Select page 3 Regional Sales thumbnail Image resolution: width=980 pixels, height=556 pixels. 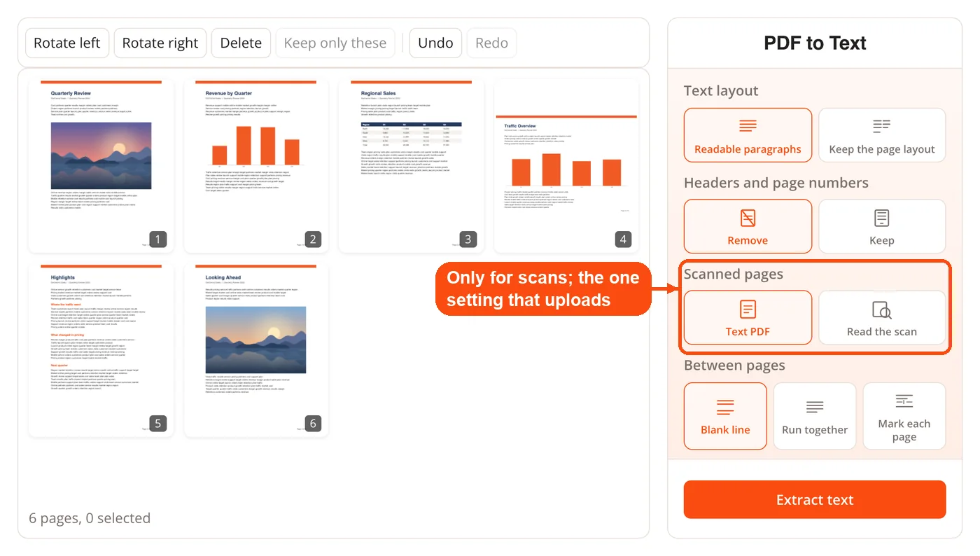[411, 166]
